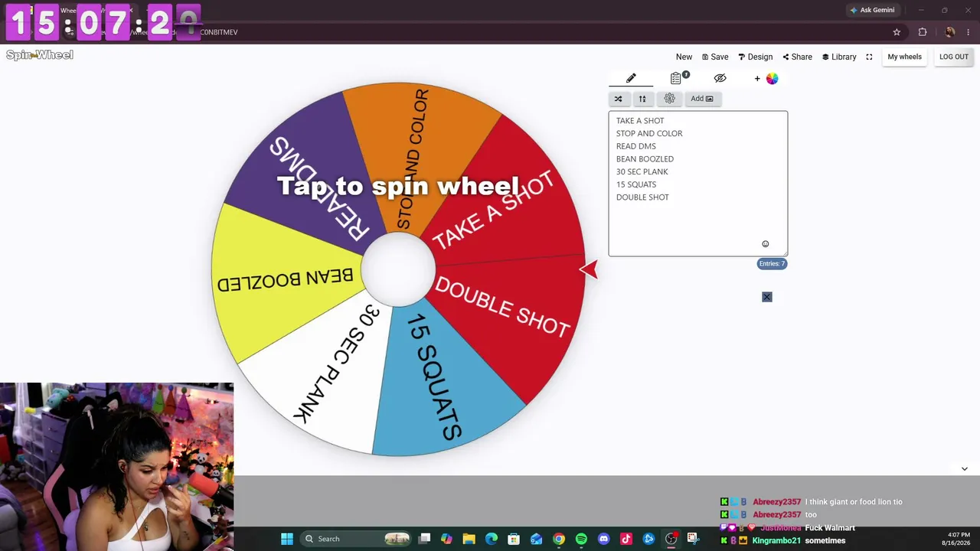The width and height of the screenshot is (980, 551).
Task: Open Outlook mail from the taskbar
Action: coord(536,539)
